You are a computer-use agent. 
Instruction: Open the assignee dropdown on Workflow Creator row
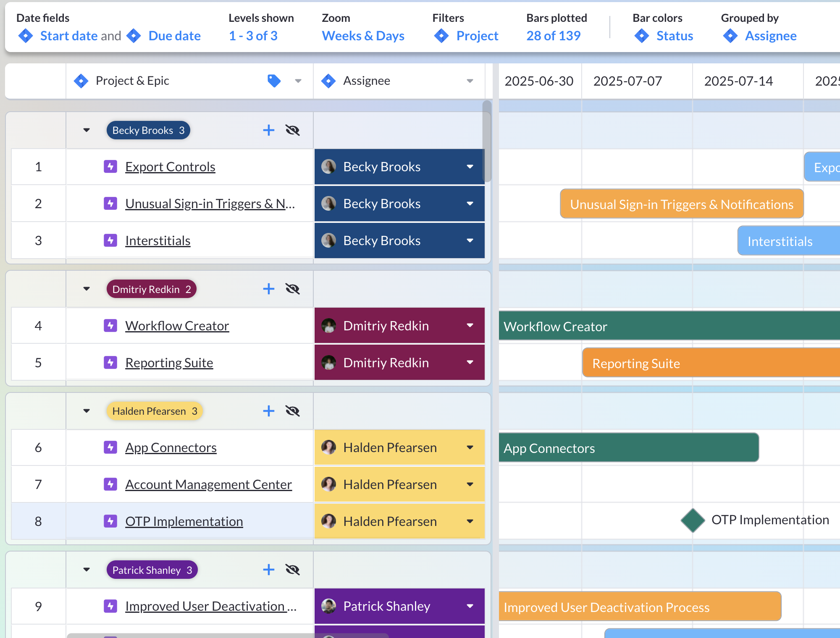[469, 325]
